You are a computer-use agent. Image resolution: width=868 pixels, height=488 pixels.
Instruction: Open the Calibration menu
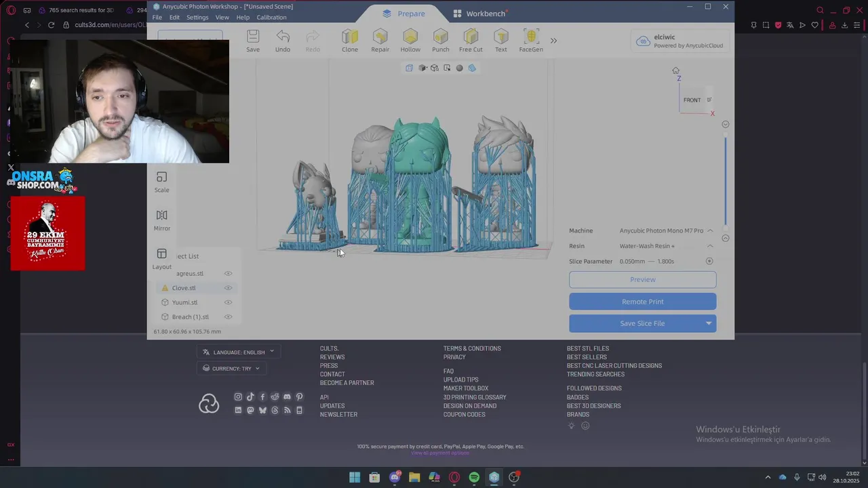point(271,18)
